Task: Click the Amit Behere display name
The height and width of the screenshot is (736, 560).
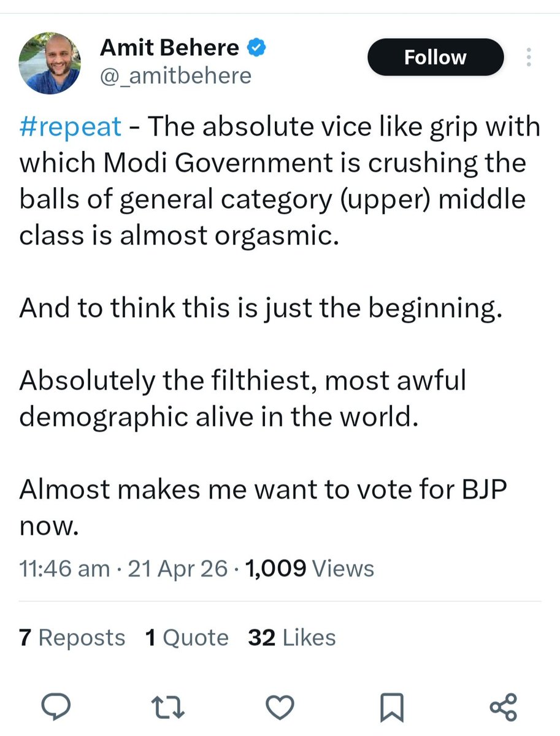Action: tap(169, 47)
